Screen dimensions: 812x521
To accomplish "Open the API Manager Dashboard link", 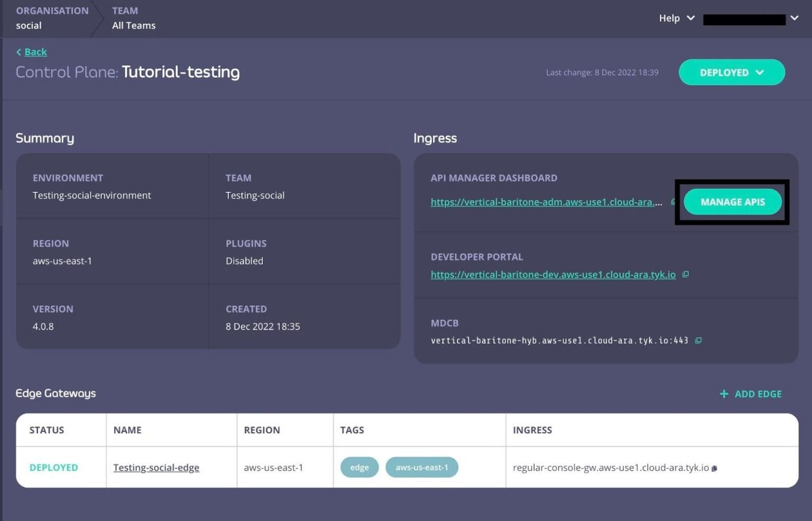I will (545, 202).
